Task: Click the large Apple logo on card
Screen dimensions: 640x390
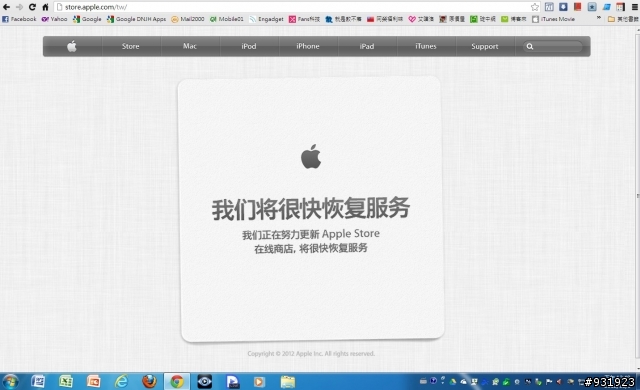Action: coord(311,156)
